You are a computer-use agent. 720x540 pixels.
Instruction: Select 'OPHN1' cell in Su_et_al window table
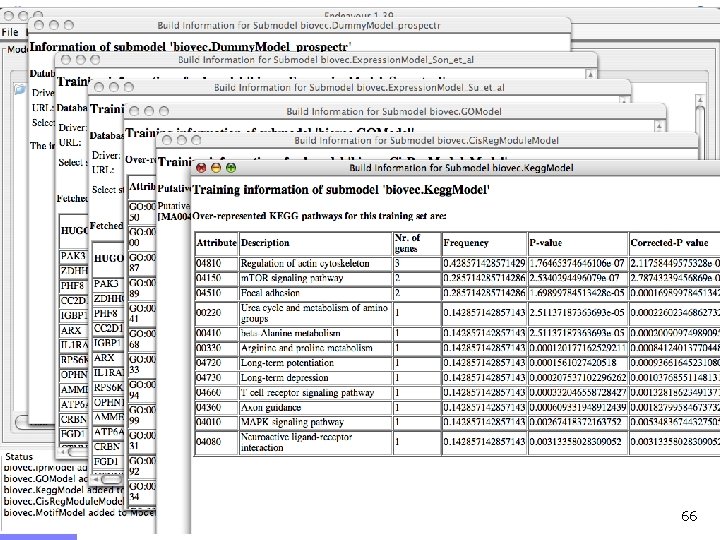pyautogui.click(x=108, y=402)
